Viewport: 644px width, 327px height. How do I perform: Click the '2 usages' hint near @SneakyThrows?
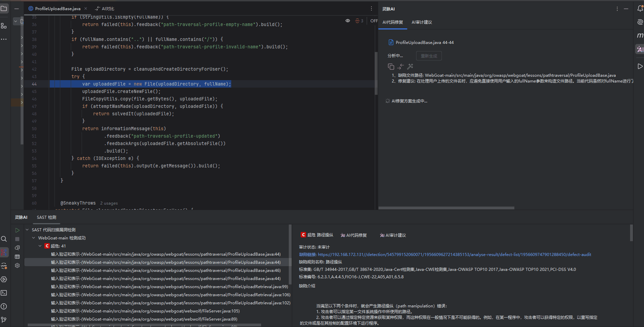pyautogui.click(x=109, y=203)
